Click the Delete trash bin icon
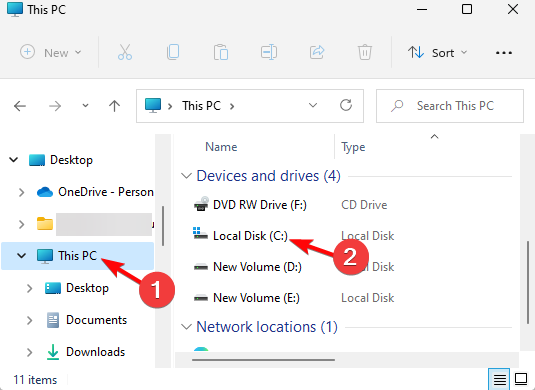 pos(365,53)
